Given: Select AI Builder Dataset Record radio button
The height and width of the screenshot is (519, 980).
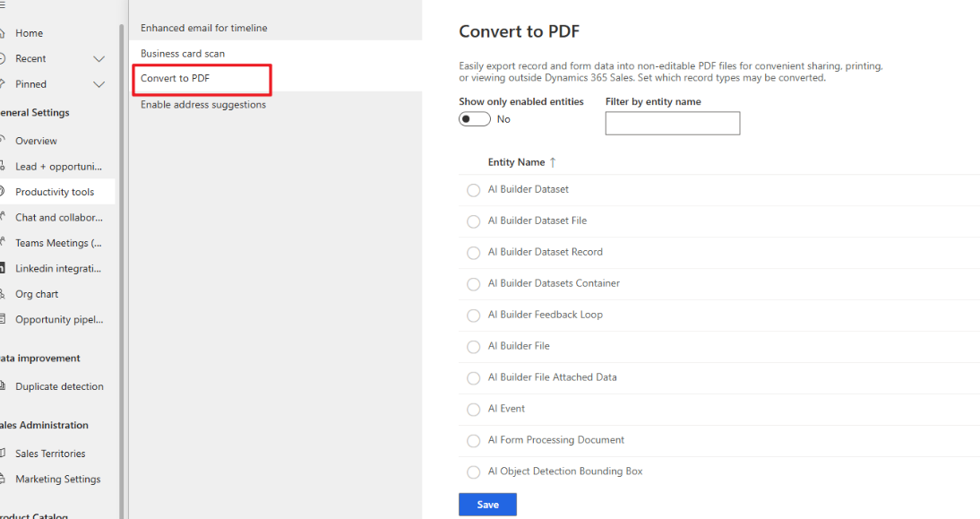Looking at the screenshot, I should pyautogui.click(x=474, y=253).
